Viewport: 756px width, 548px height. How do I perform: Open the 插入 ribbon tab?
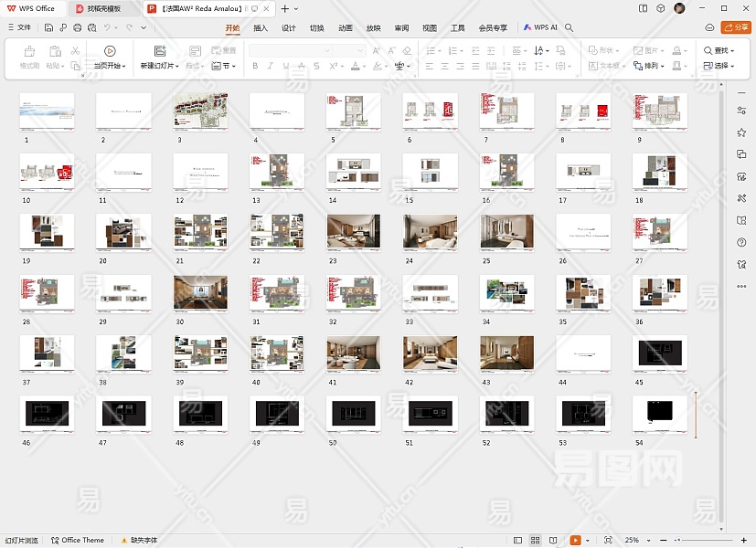pos(261,28)
